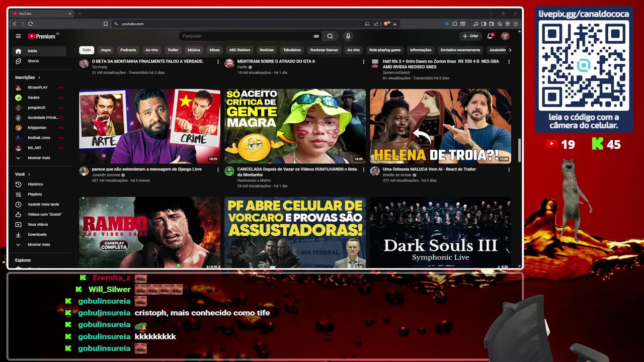644x362 pixels.
Task: Open the on-screen keyboard icon in search box
Action: pos(316,36)
